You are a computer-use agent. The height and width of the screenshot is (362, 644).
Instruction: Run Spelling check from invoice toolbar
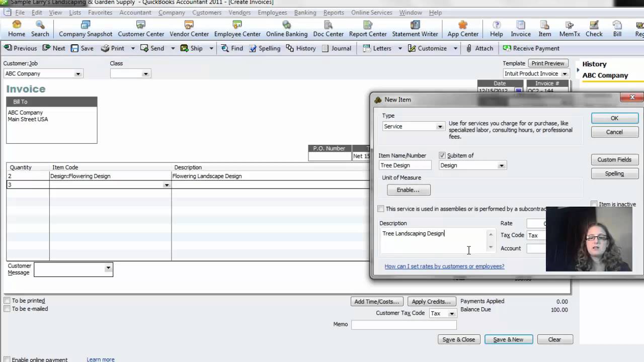click(264, 48)
